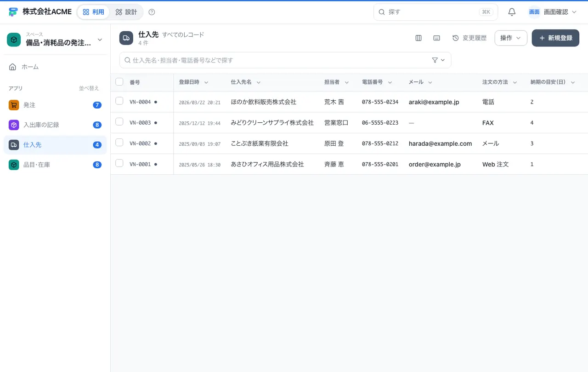Switch to the 利用 mode tab

pos(94,12)
